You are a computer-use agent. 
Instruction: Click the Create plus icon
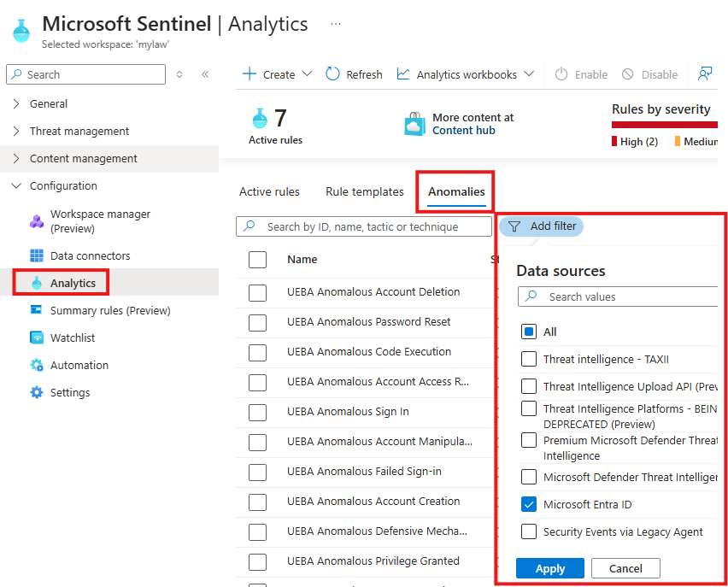click(x=250, y=74)
